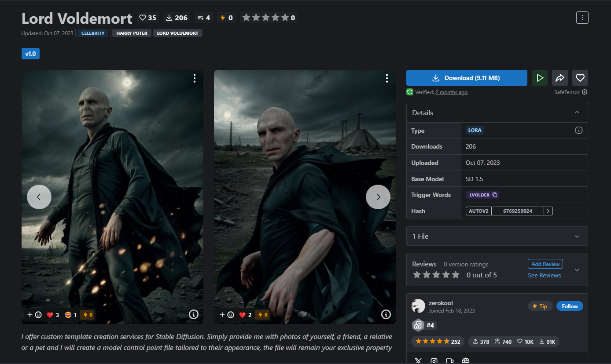
Task: Click the creator's 740 followers stat
Action: pyautogui.click(x=503, y=342)
